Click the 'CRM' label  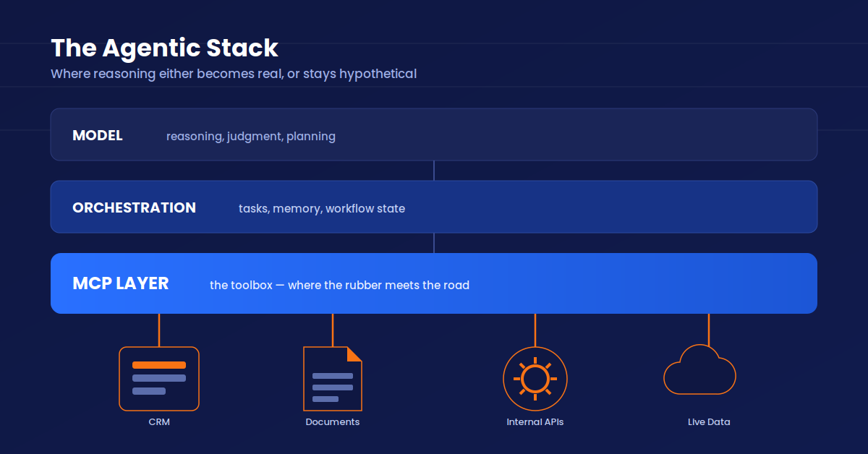[159, 421]
